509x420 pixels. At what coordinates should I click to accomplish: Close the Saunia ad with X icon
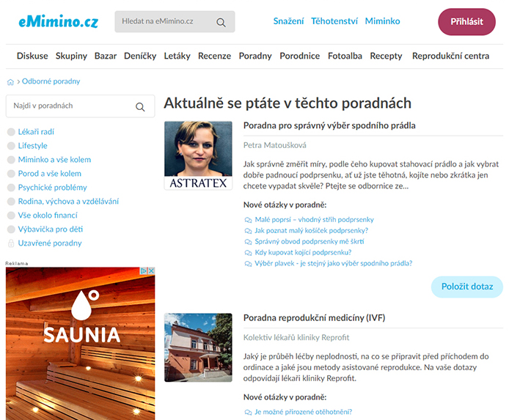(x=151, y=271)
